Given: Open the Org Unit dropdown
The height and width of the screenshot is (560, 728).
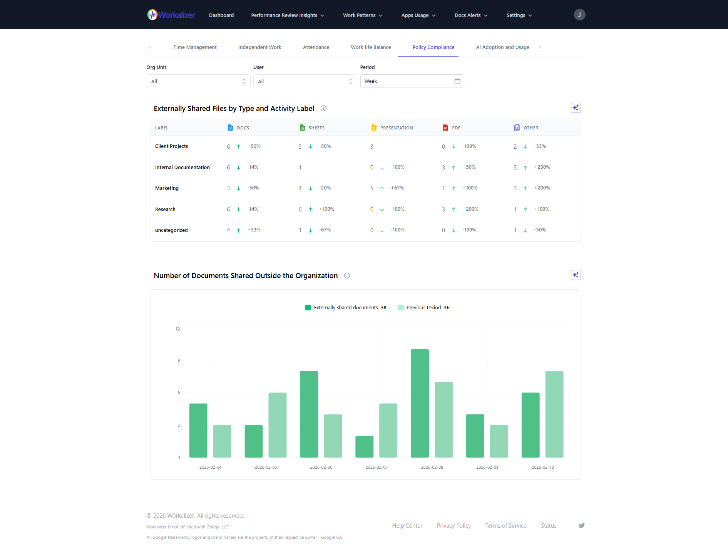Looking at the screenshot, I should point(198,81).
